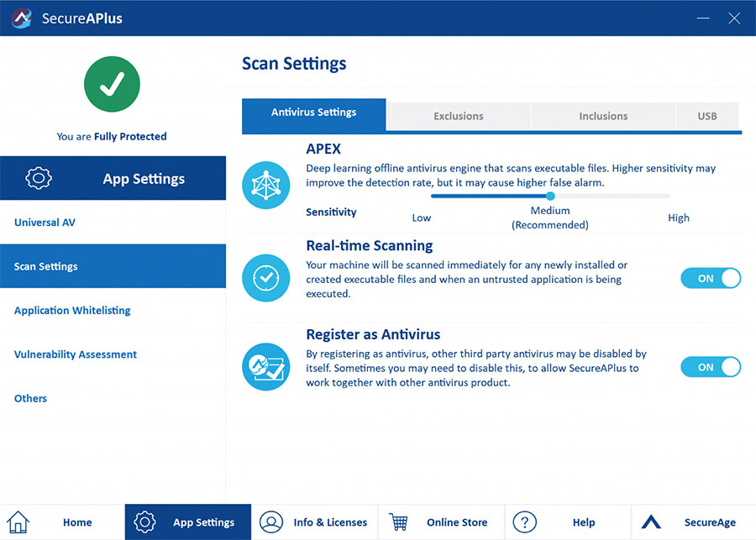Click the App Settings sidebar header text

(x=144, y=179)
